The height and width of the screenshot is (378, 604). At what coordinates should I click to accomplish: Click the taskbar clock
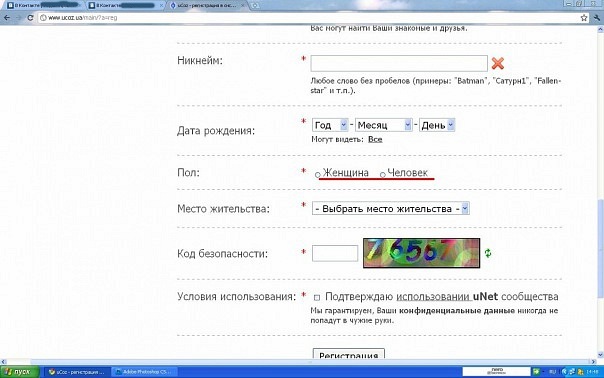592,372
